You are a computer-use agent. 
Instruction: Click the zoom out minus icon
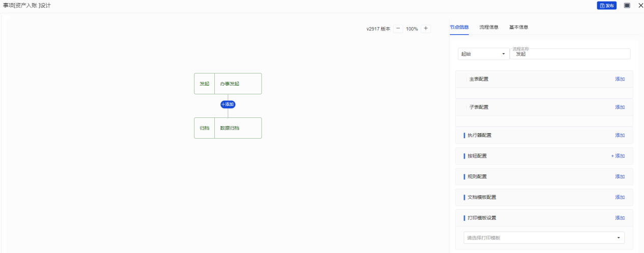pos(398,29)
